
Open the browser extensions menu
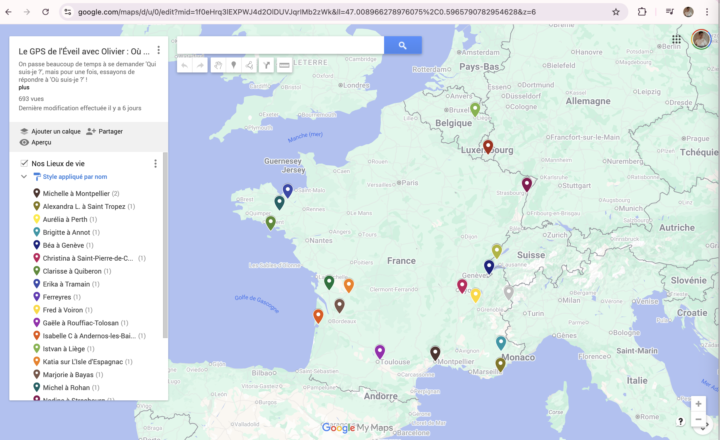click(642, 12)
